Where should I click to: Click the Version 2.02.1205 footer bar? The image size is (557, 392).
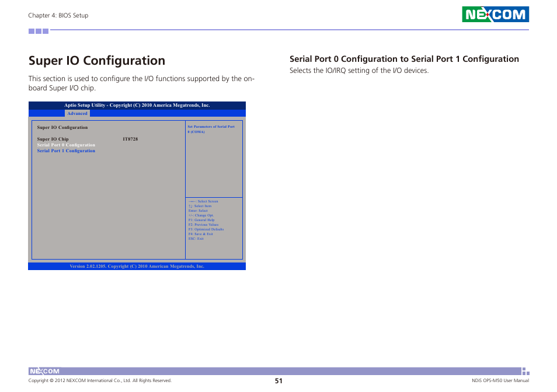click(x=137, y=267)
